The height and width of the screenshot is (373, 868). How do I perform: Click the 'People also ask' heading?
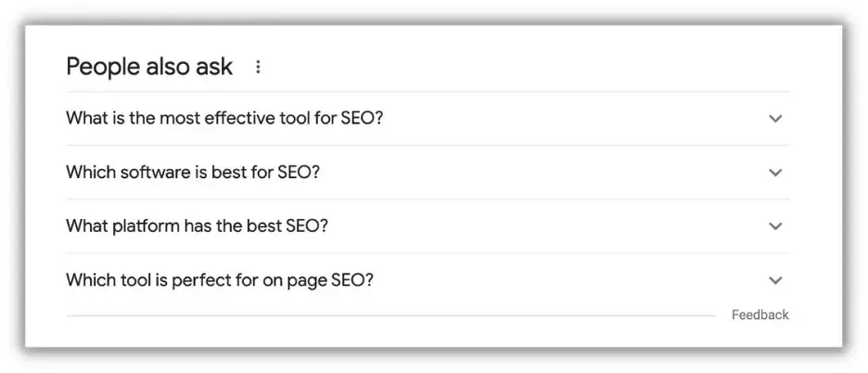(149, 67)
